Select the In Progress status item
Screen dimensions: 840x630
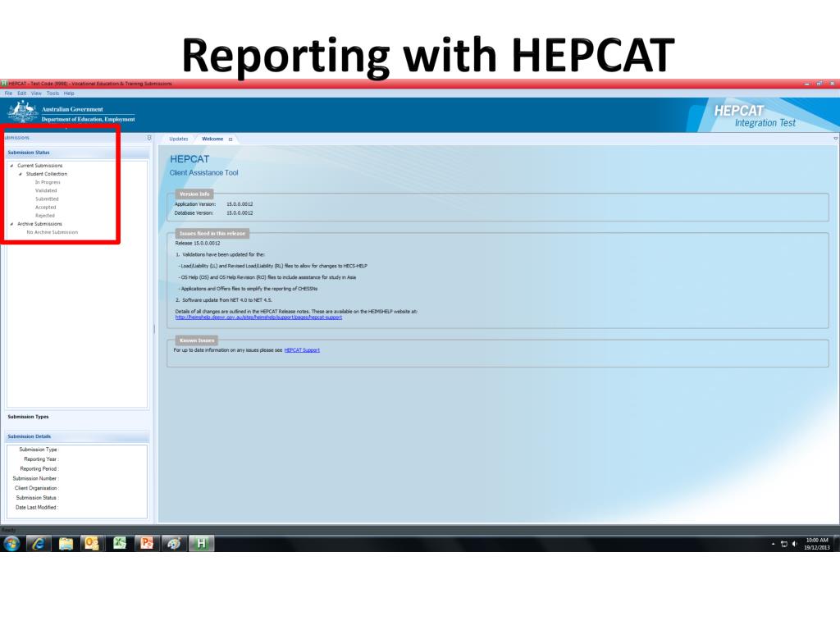click(x=48, y=182)
